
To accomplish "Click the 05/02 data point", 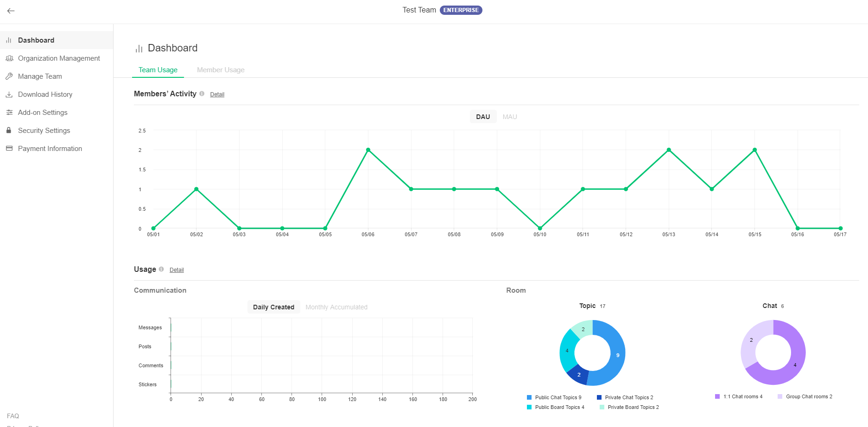I will point(196,189).
